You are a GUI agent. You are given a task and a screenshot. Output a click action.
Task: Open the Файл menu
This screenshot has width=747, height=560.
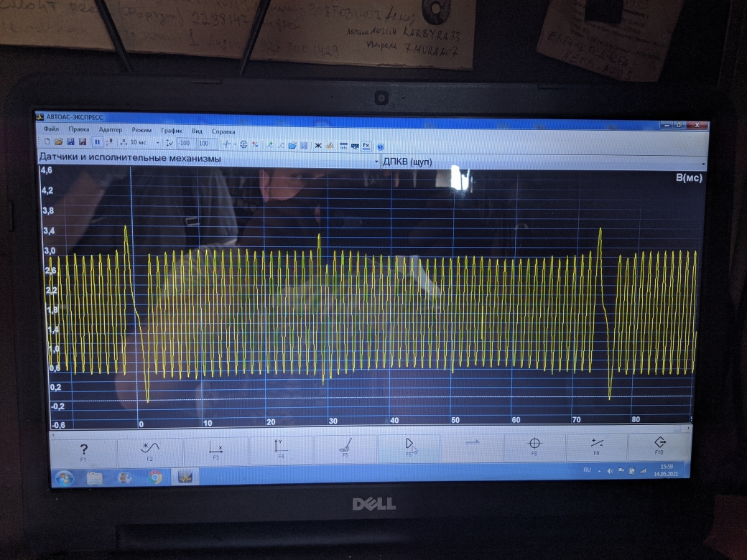coord(52,129)
